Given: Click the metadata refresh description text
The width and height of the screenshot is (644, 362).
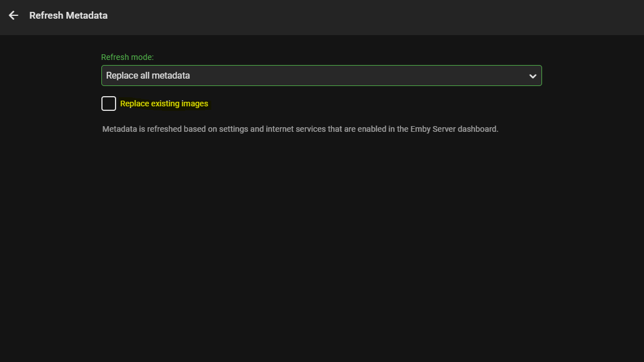Looking at the screenshot, I should (x=300, y=129).
